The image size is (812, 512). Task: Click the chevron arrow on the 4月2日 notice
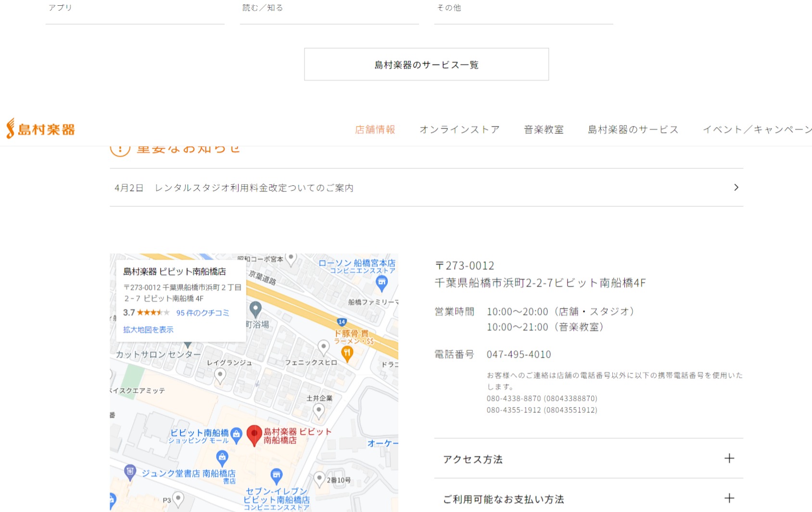[736, 187]
